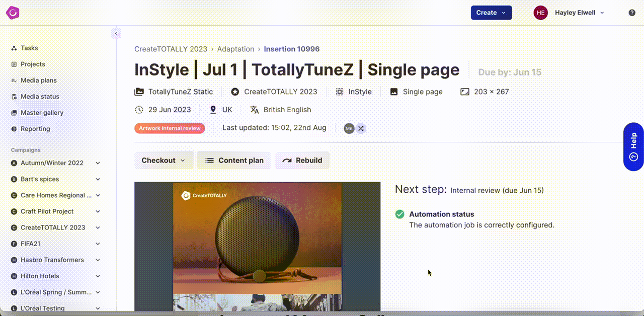This screenshot has width=644, height=316.
Task: Click the "Last updated: 15:02, 22nd Aug" text
Action: [274, 128]
